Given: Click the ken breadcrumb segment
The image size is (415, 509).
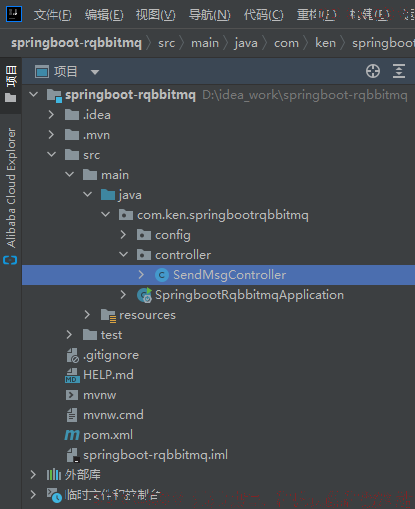Looking at the screenshot, I should pos(325,43).
